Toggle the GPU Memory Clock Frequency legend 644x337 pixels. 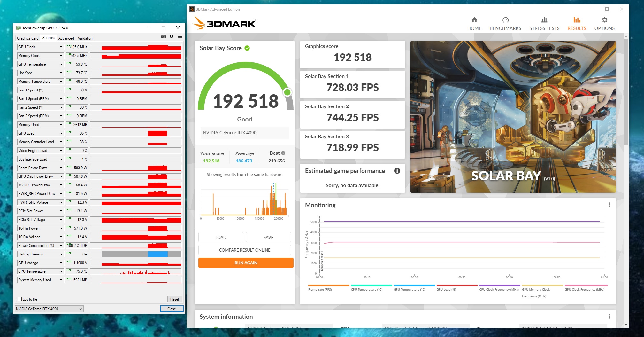click(542, 291)
